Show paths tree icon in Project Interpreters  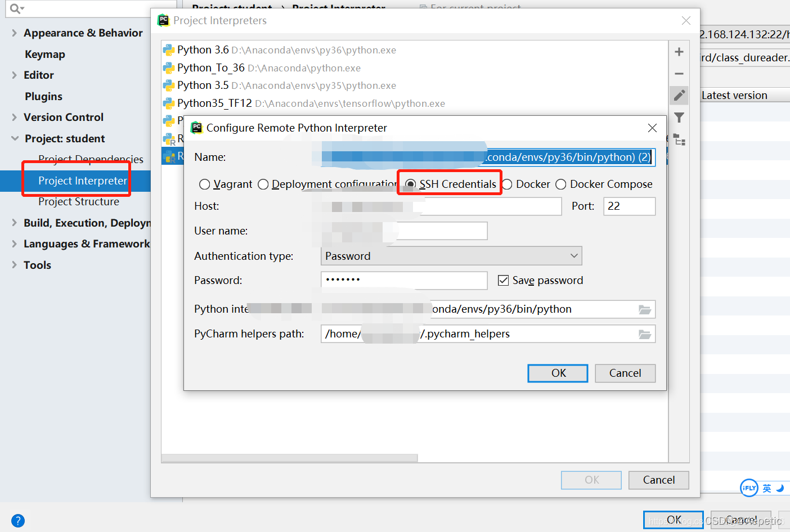pyautogui.click(x=679, y=139)
